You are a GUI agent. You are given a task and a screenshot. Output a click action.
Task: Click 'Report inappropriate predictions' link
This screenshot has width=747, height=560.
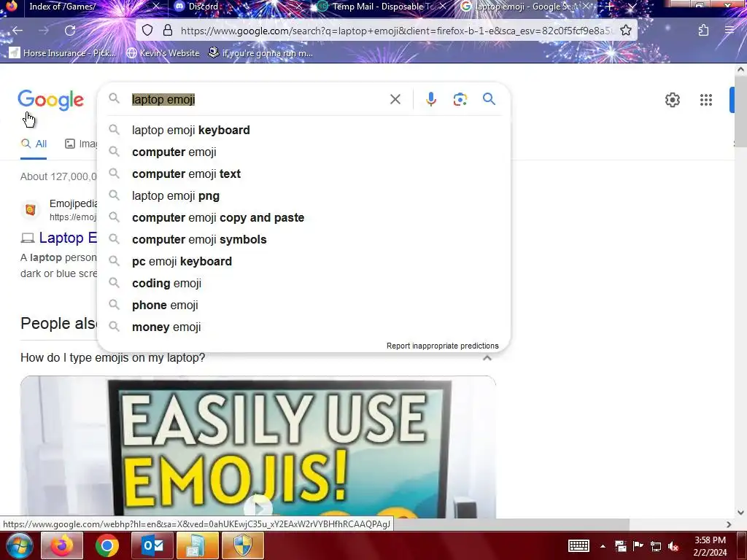[x=443, y=346]
